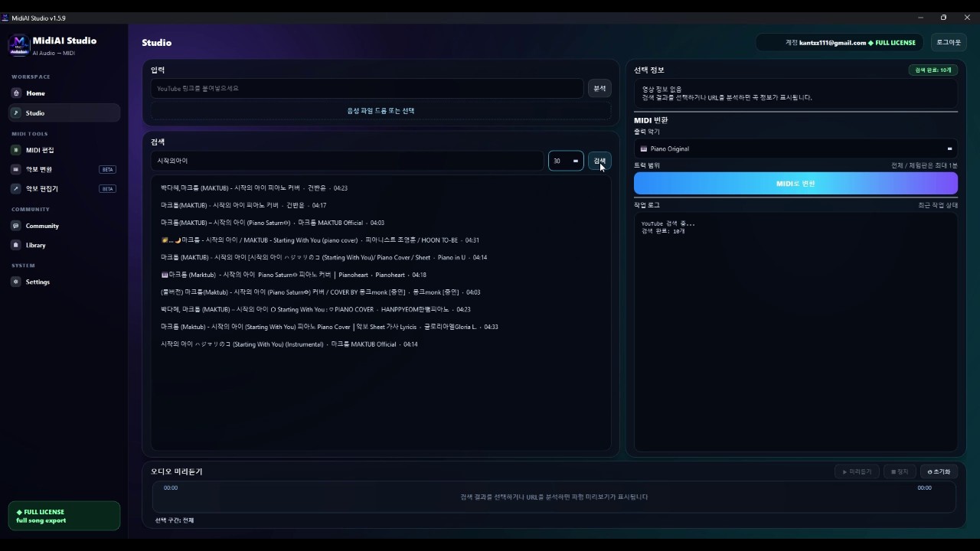Viewport: 980px width, 551px height.
Task: Open MIDI 편집 via its sidebar icon
Action: pos(17,150)
